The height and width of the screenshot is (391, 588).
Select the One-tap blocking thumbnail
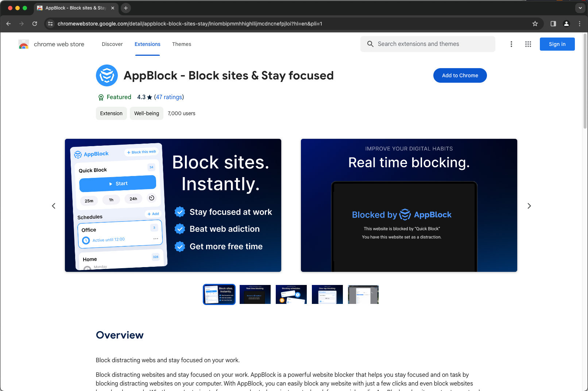pos(327,294)
